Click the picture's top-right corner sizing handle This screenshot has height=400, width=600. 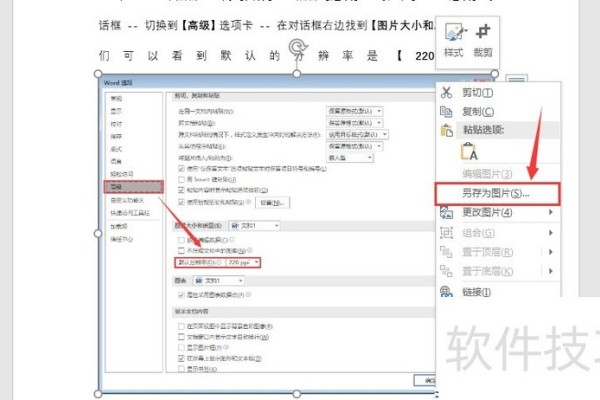click(x=494, y=73)
